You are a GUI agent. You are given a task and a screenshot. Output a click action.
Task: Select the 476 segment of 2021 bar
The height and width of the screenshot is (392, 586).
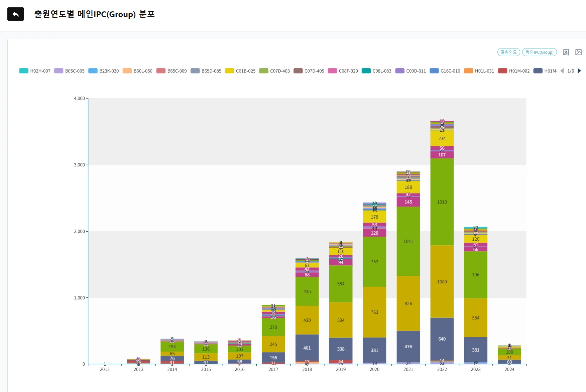pos(408,347)
